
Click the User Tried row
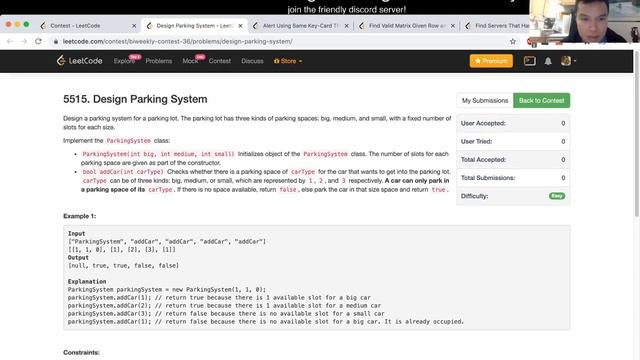click(513, 142)
